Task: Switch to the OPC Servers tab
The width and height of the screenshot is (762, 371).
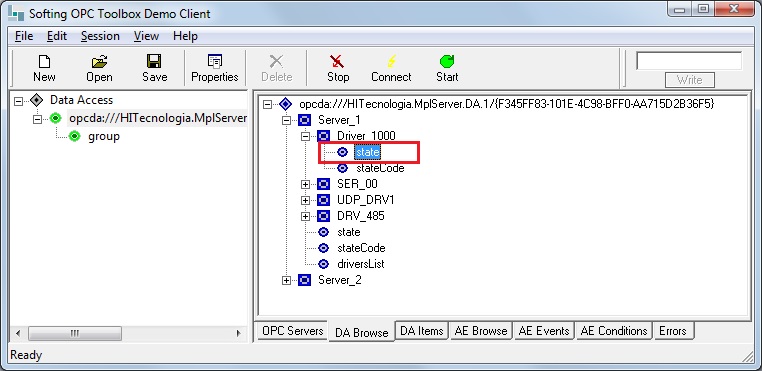Action: (293, 331)
